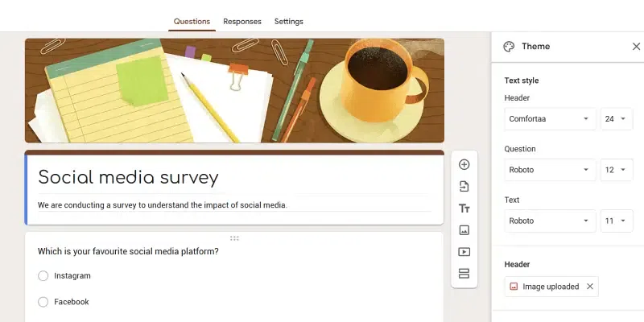The width and height of the screenshot is (644, 322).
Task: Close the Theme panel
Action: pos(636,47)
